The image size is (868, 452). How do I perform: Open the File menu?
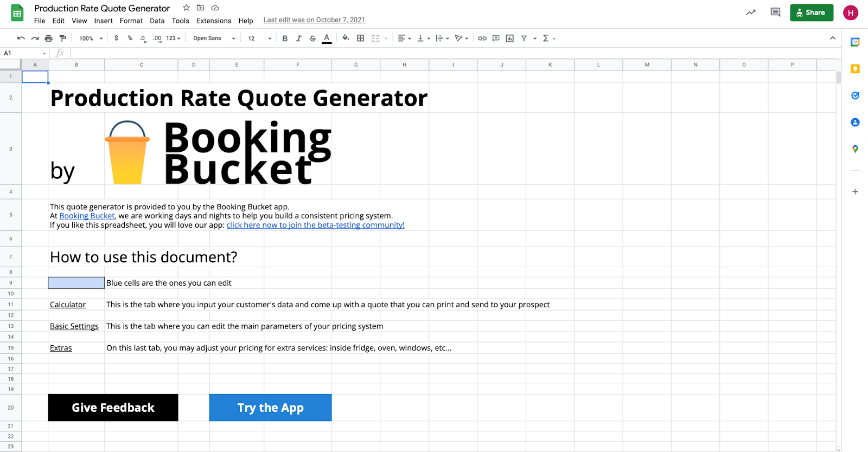coord(40,21)
